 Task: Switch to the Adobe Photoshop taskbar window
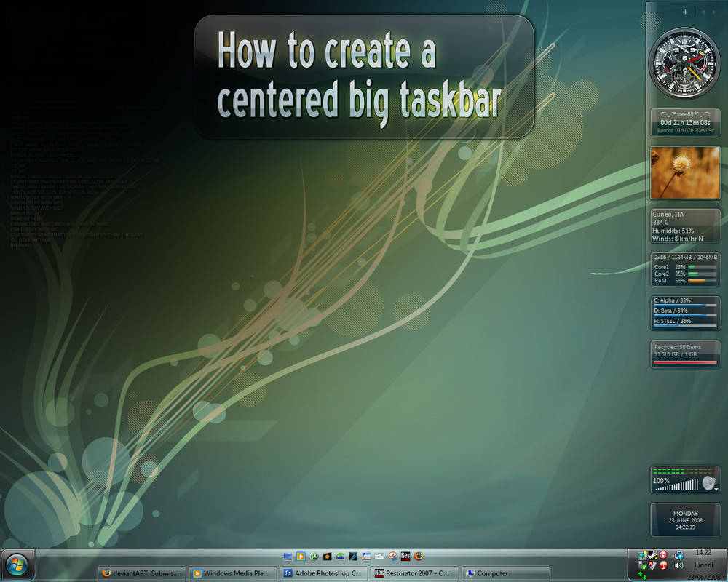323,573
